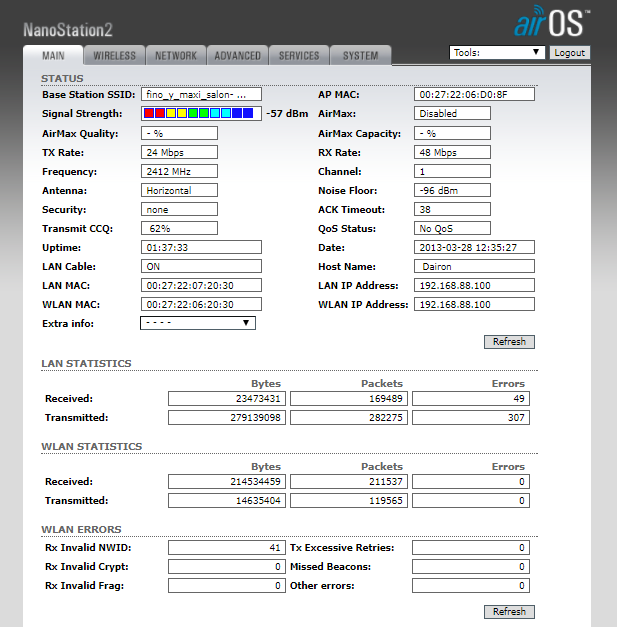Click the WLAN MAC address field
617x627 pixels.
[202, 304]
